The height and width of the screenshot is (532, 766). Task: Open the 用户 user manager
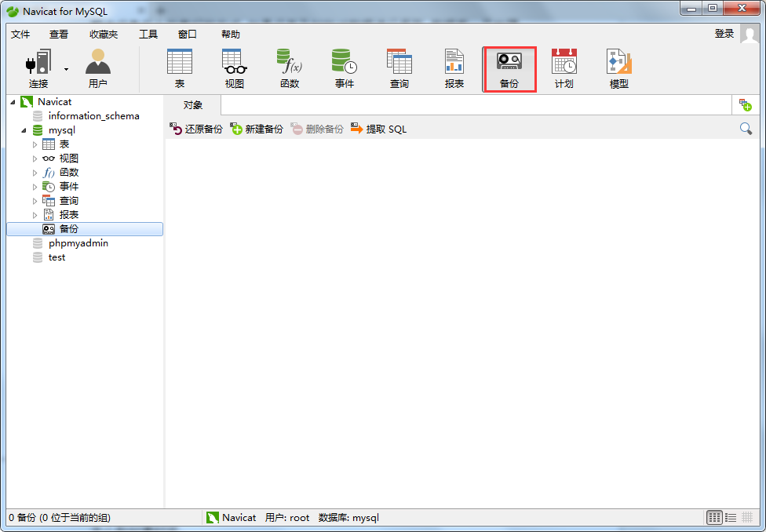click(97, 69)
